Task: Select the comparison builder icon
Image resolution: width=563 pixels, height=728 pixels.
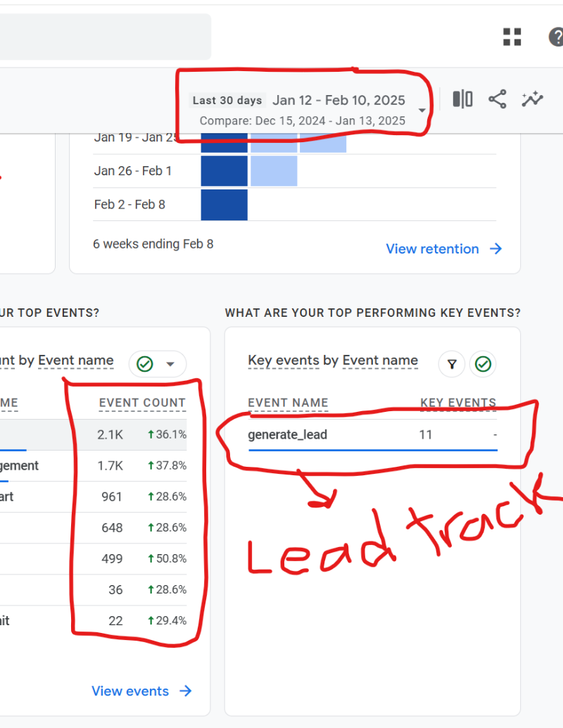Action: [x=462, y=99]
